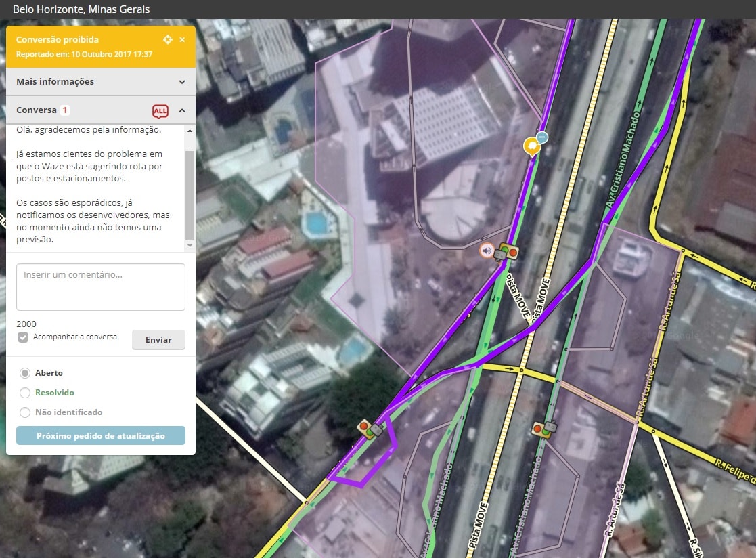
Task: Collapse the Conversa section chevron
Action: (x=182, y=110)
